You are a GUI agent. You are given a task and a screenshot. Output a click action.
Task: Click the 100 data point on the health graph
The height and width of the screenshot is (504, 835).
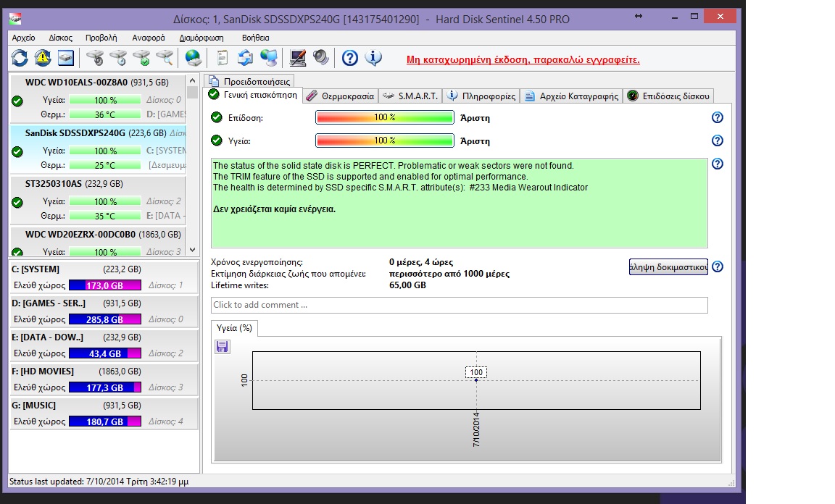click(476, 380)
